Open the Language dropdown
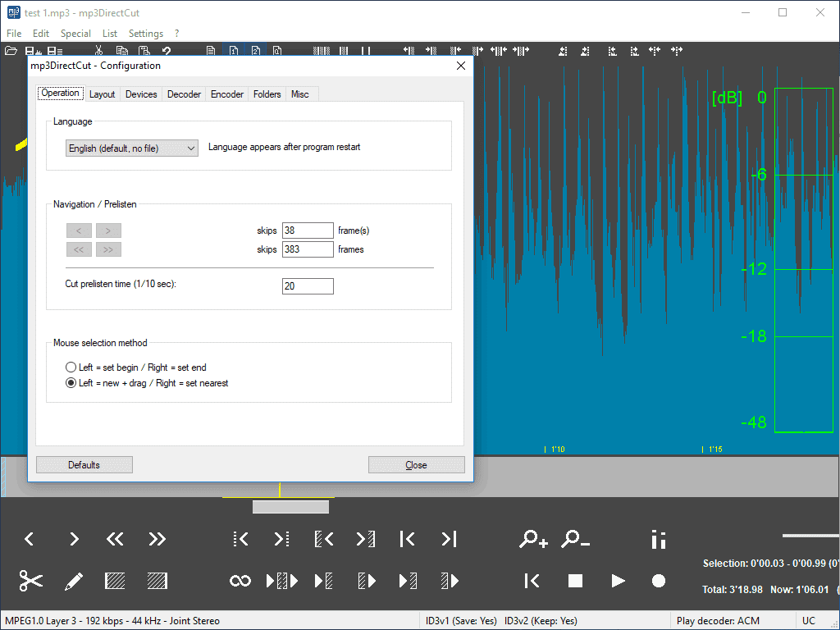This screenshot has height=630, width=840. pyautogui.click(x=132, y=148)
